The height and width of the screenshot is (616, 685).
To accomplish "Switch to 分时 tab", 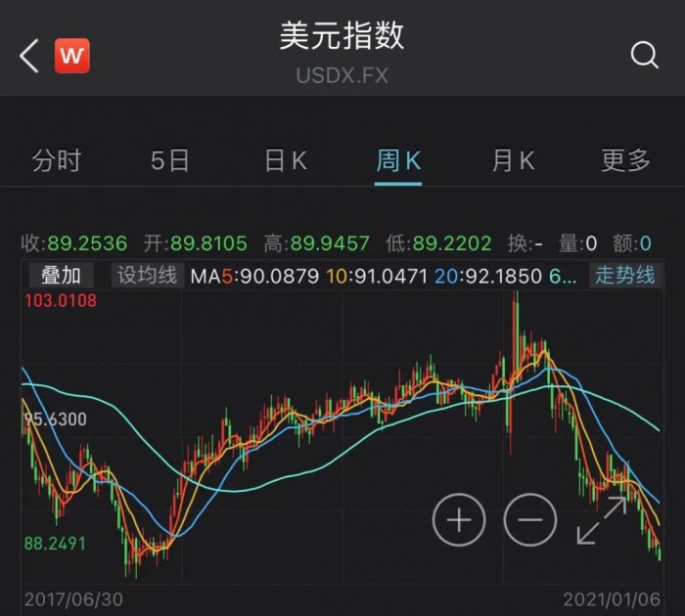I will (57, 160).
